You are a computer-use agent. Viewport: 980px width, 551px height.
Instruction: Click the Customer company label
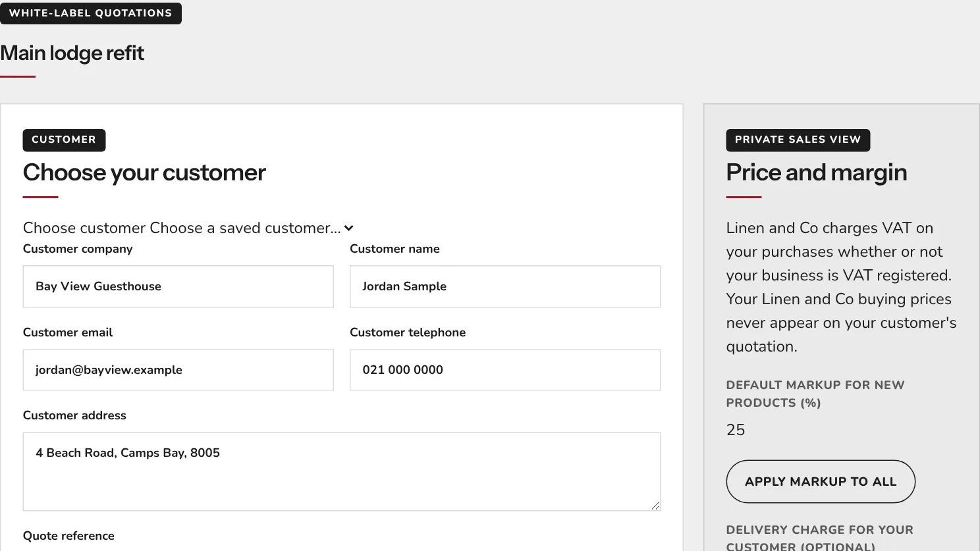pyautogui.click(x=78, y=249)
